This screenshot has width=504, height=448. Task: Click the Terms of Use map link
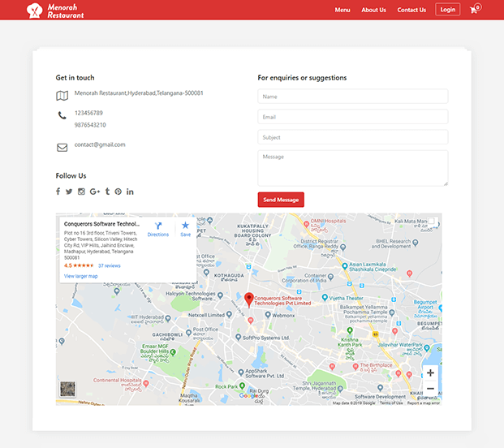(x=391, y=403)
